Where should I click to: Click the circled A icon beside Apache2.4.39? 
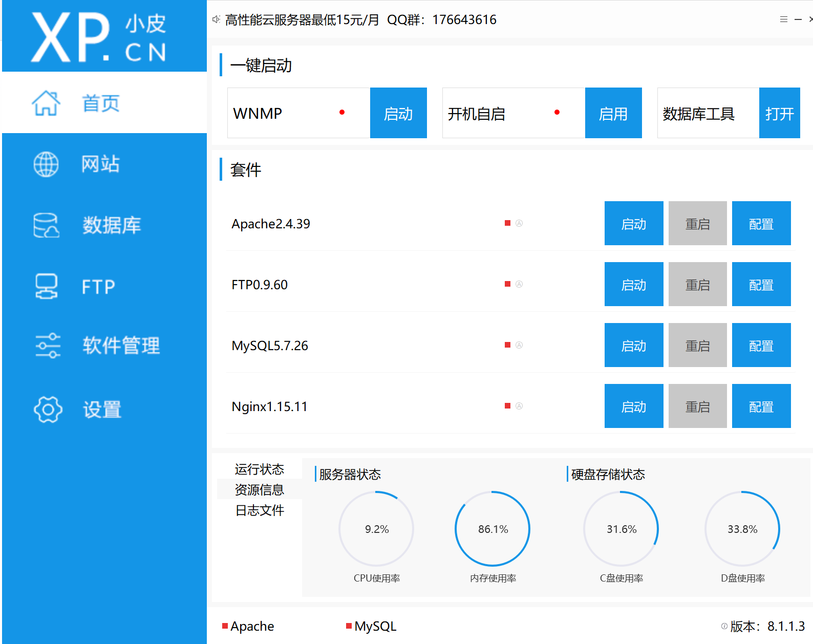pyautogui.click(x=519, y=223)
